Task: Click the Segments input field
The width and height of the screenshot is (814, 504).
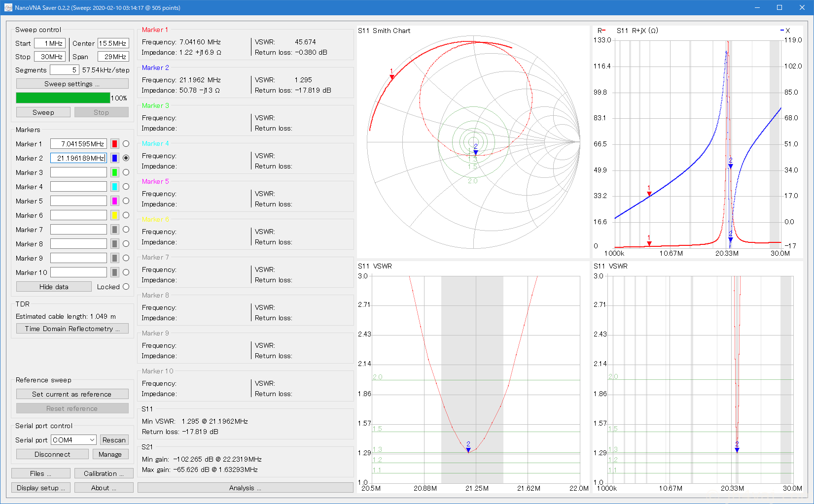Action: 64,70
